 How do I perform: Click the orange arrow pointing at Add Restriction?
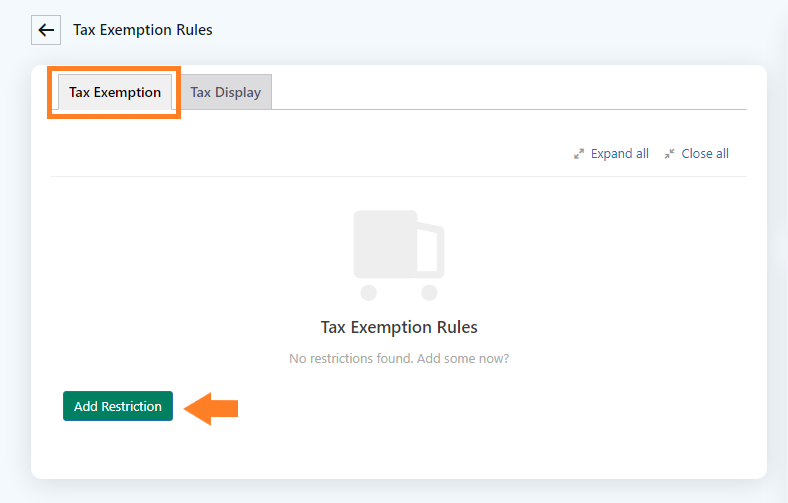pos(211,409)
